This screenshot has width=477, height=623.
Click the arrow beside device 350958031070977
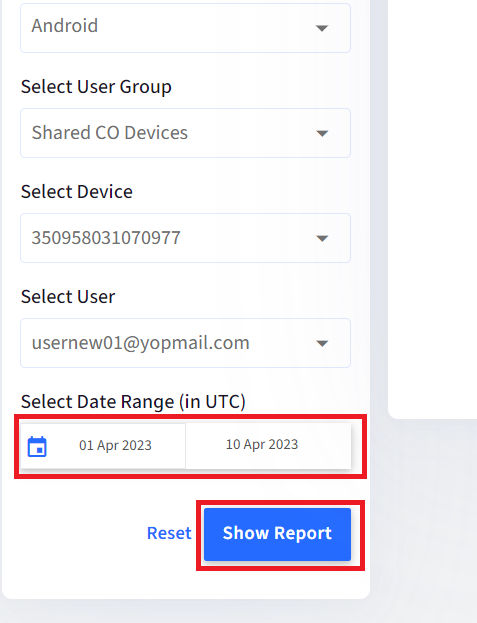pos(322,238)
